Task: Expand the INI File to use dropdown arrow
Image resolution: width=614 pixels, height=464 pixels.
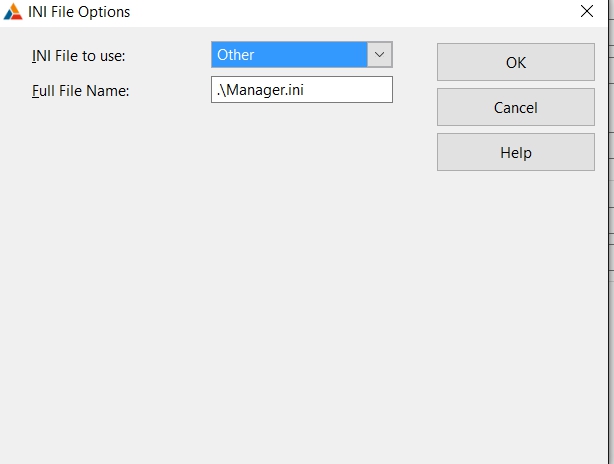Action: (x=379, y=55)
